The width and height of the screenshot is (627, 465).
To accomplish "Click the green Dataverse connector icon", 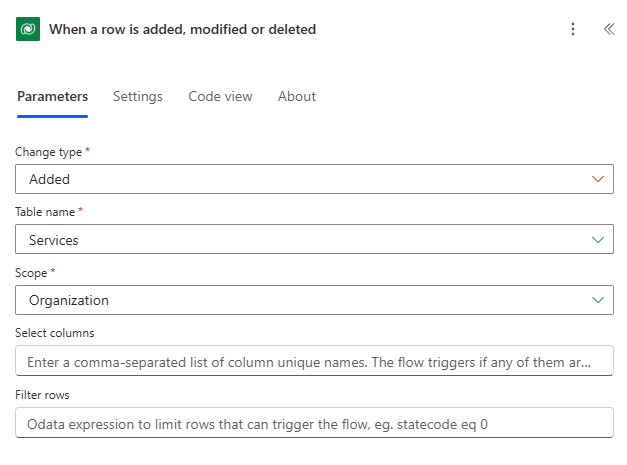I will (x=27, y=29).
